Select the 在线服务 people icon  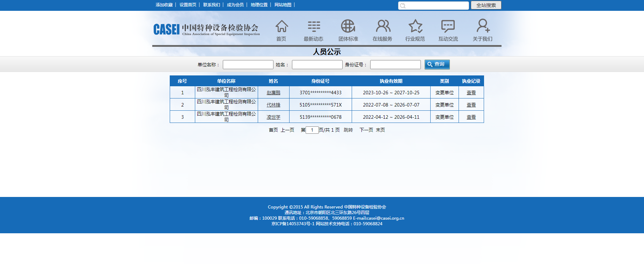coord(383,27)
